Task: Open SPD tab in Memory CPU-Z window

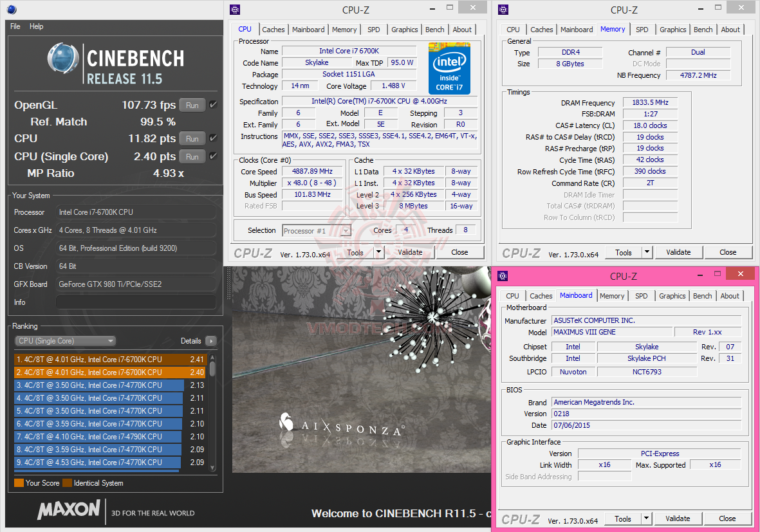Action: pos(642,30)
